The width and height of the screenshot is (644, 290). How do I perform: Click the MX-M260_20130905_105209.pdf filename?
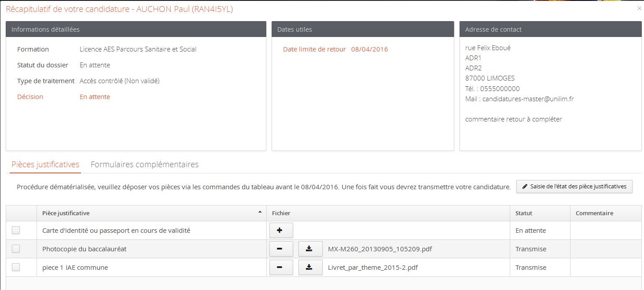380,249
